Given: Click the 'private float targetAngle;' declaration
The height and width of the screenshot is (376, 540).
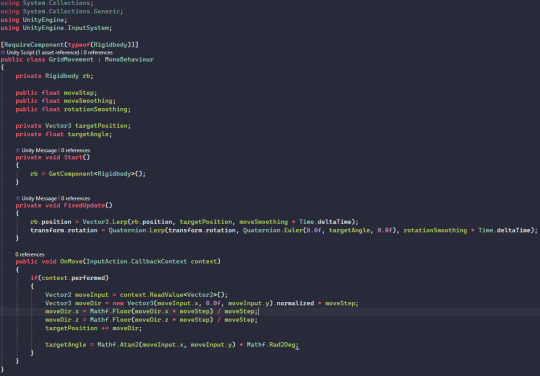Looking at the screenshot, I should [64, 134].
